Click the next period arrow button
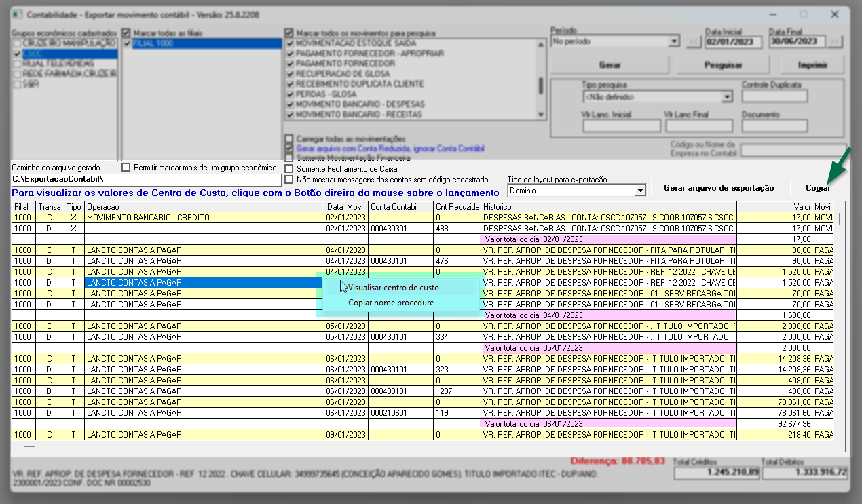 point(836,41)
